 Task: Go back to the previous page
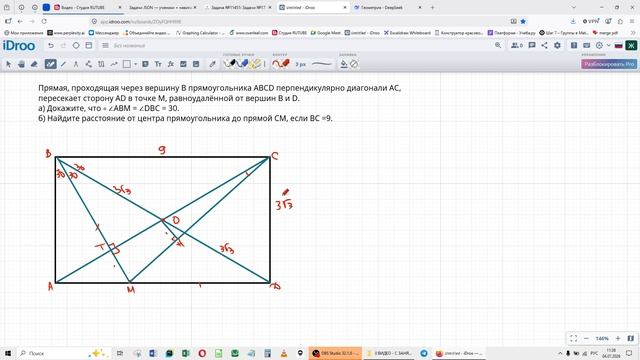pyautogui.click(x=20, y=21)
